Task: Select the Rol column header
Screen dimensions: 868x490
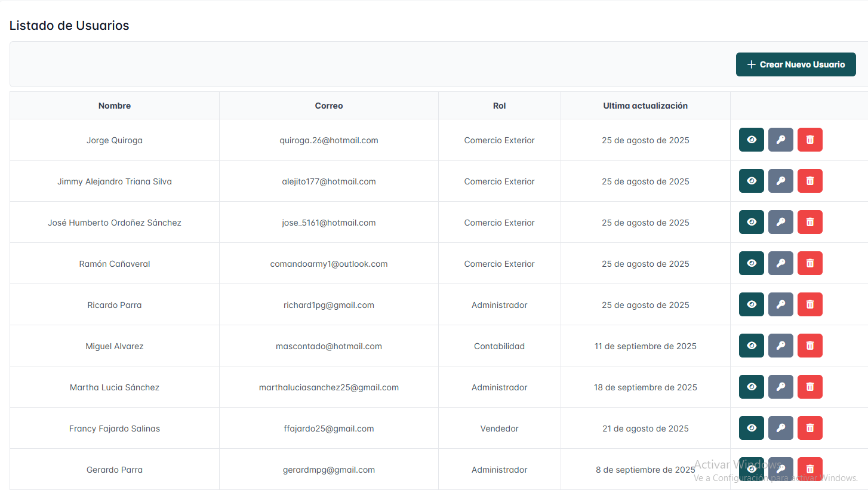Action: (x=499, y=106)
